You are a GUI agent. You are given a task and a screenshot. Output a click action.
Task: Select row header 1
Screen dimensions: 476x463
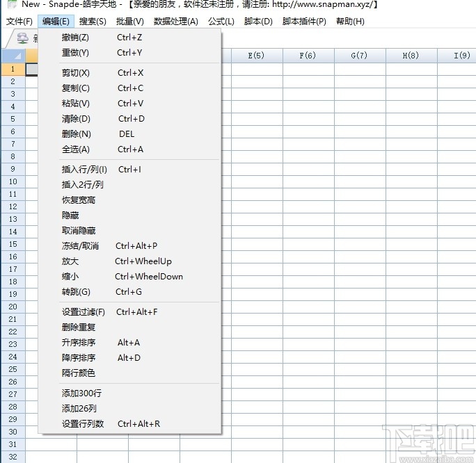click(x=13, y=69)
